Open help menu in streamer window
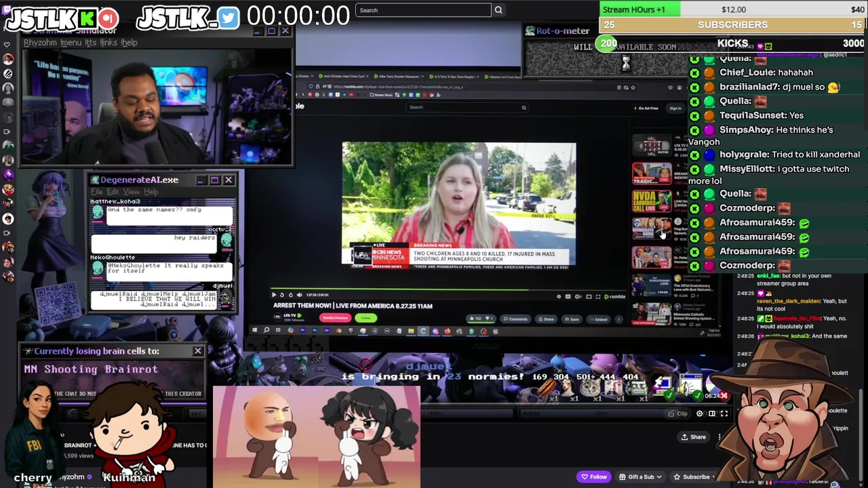868x488 pixels. point(129,43)
